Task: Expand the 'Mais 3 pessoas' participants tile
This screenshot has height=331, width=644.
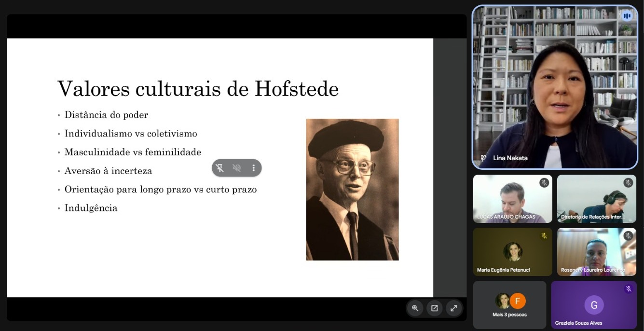Action: point(509,305)
